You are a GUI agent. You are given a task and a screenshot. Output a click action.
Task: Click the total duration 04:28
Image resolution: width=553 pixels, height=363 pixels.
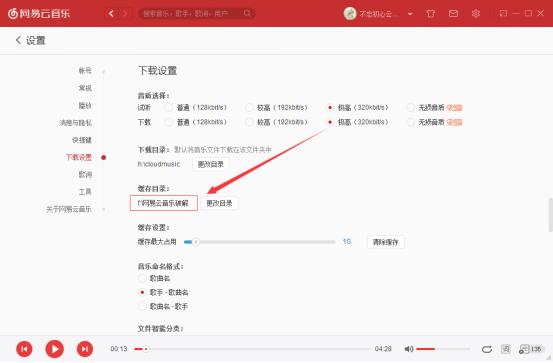[383, 349]
